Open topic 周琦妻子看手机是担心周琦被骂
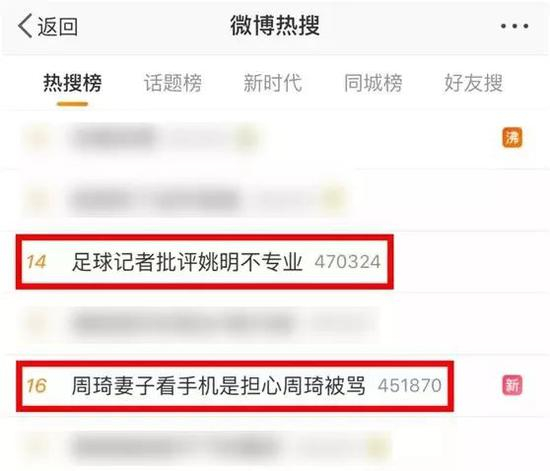Image resolution: width=550 pixels, height=471 pixels. tap(219, 385)
